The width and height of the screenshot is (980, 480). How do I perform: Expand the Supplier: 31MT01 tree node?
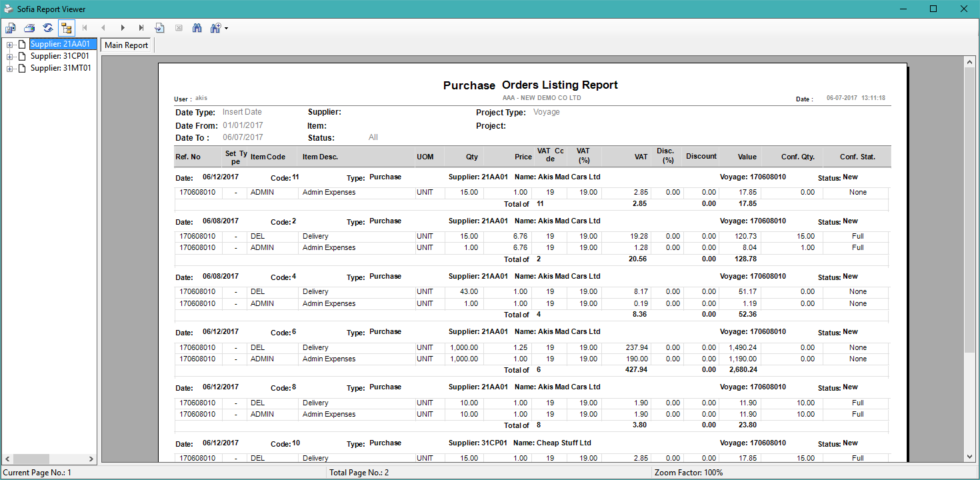[x=10, y=68]
